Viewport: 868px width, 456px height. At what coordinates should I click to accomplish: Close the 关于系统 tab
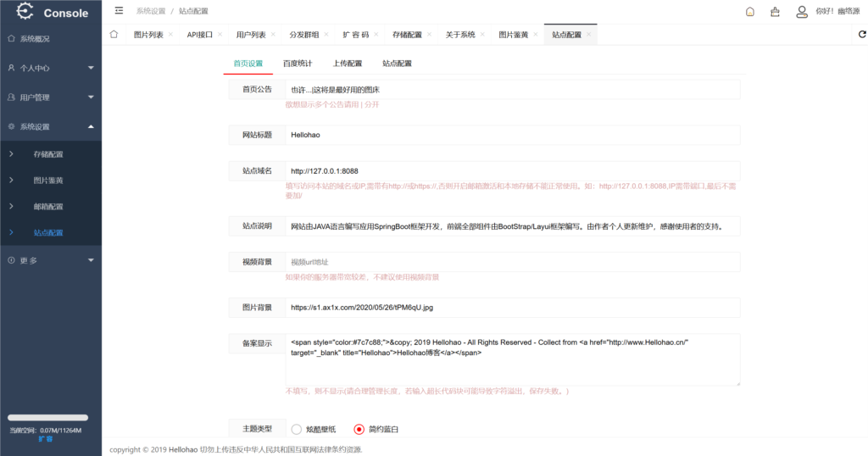(482, 34)
